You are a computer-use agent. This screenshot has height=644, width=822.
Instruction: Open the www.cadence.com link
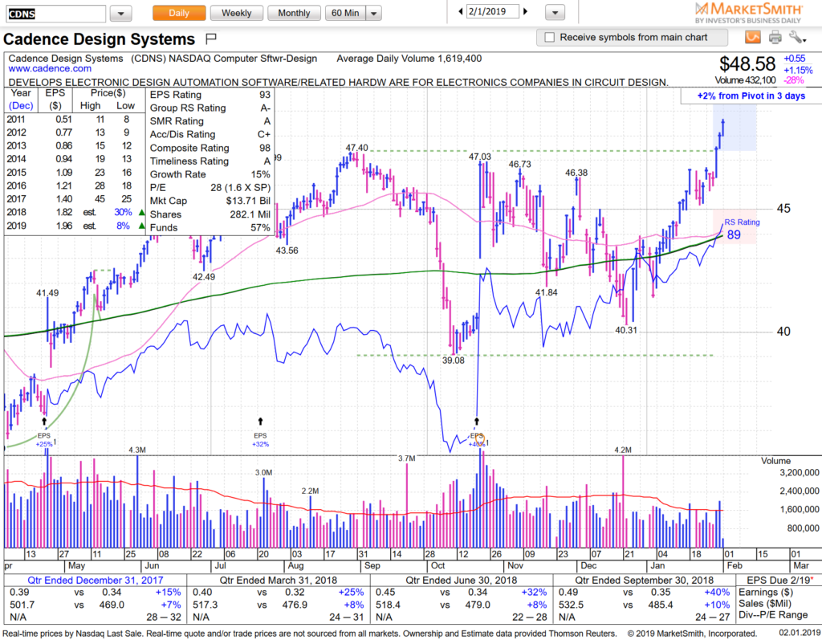pyautogui.click(x=50, y=69)
